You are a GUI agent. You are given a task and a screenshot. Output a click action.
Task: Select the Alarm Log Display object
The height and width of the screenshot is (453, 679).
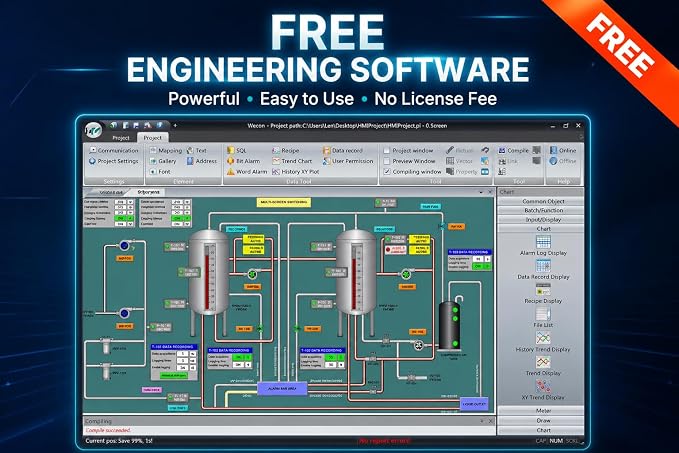pyautogui.click(x=543, y=246)
